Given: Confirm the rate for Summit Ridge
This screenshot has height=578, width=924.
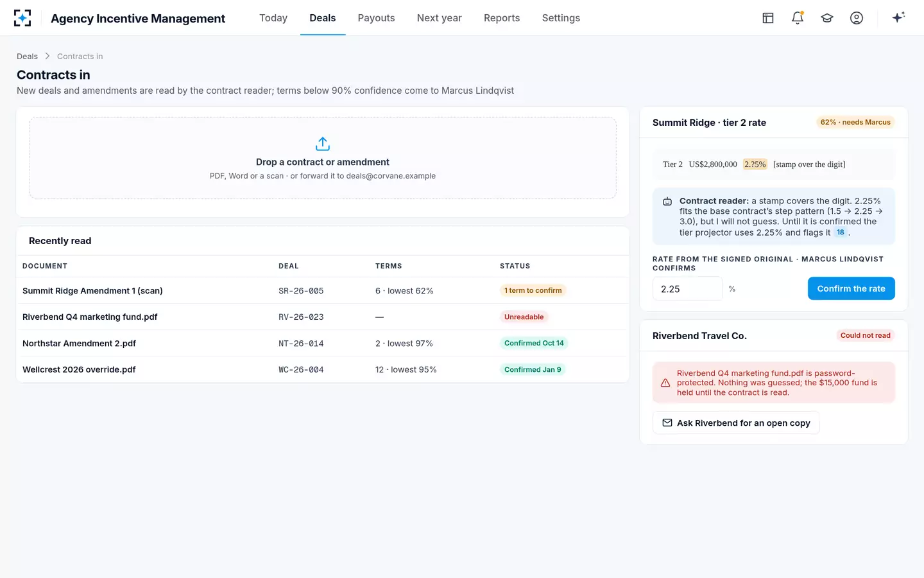Looking at the screenshot, I should pyautogui.click(x=851, y=288).
